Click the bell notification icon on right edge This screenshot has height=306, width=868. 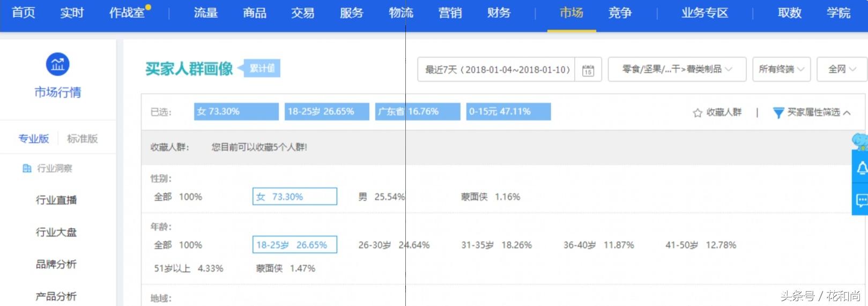(861, 168)
